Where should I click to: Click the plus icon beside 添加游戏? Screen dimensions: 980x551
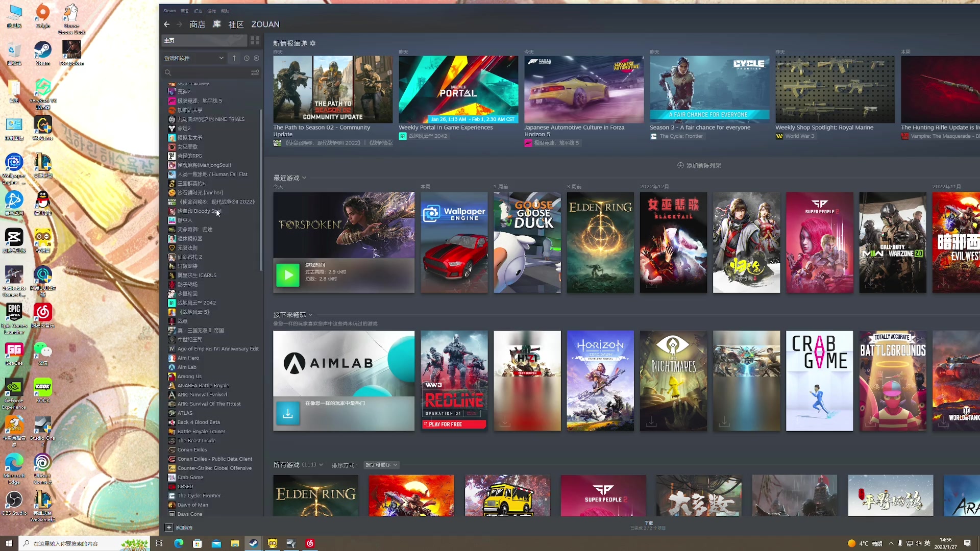tap(169, 528)
